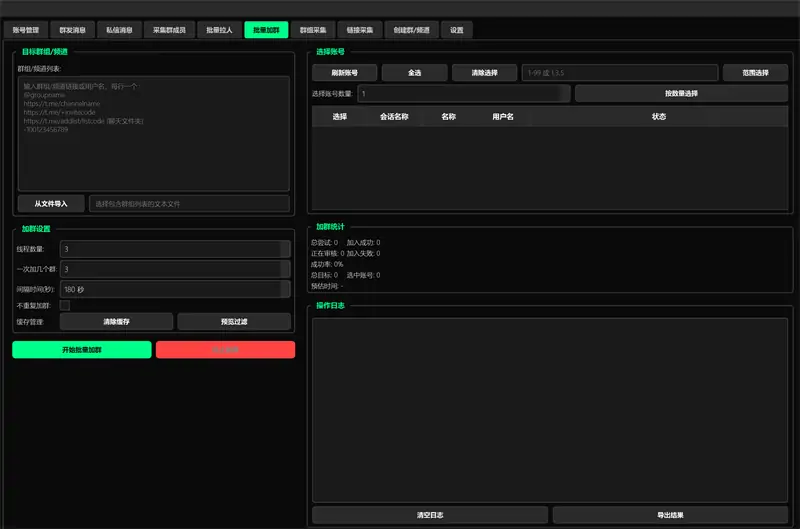Click the 预览过滤 button
The image size is (800, 529).
[x=233, y=322]
